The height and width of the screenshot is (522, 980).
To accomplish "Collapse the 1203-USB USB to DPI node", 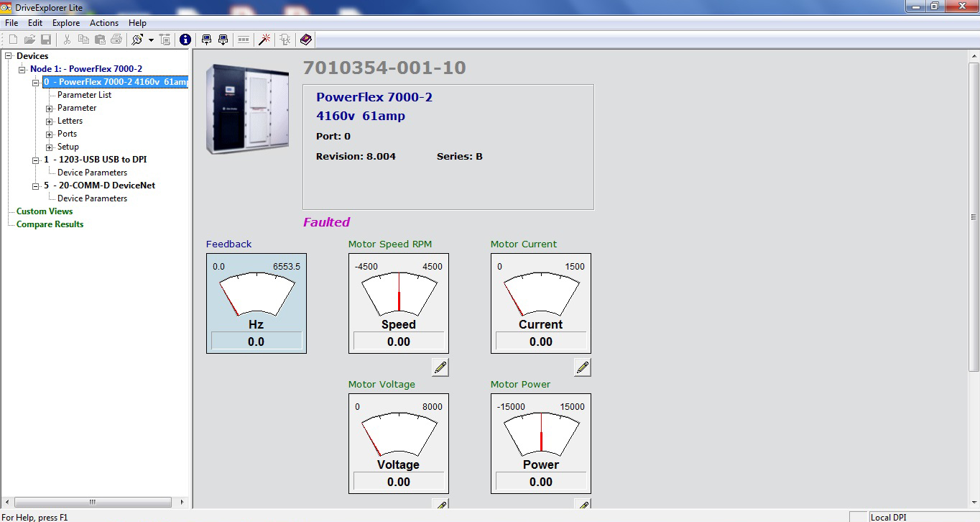I will pos(36,160).
